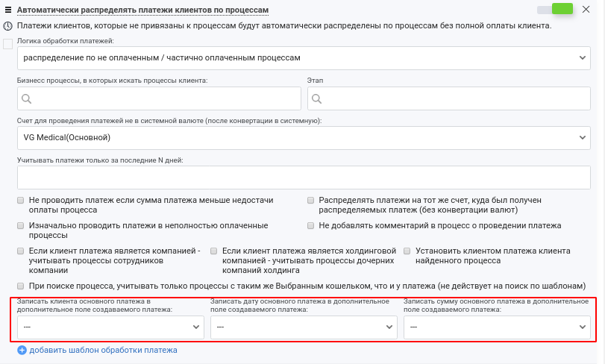This screenshot has width=605, height=364.
Task: Click the title 'Автоматически распределять платежи клиентов по процессам'
Action: [x=142, y=10]
